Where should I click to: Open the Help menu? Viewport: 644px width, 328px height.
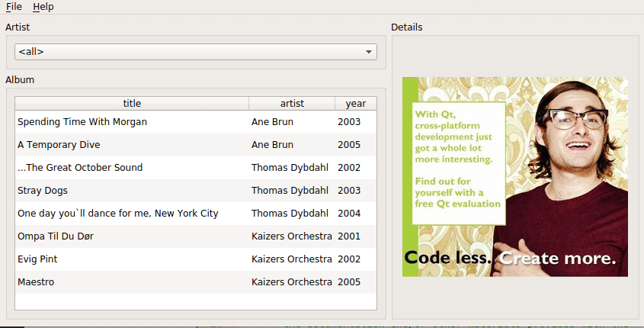43,7
